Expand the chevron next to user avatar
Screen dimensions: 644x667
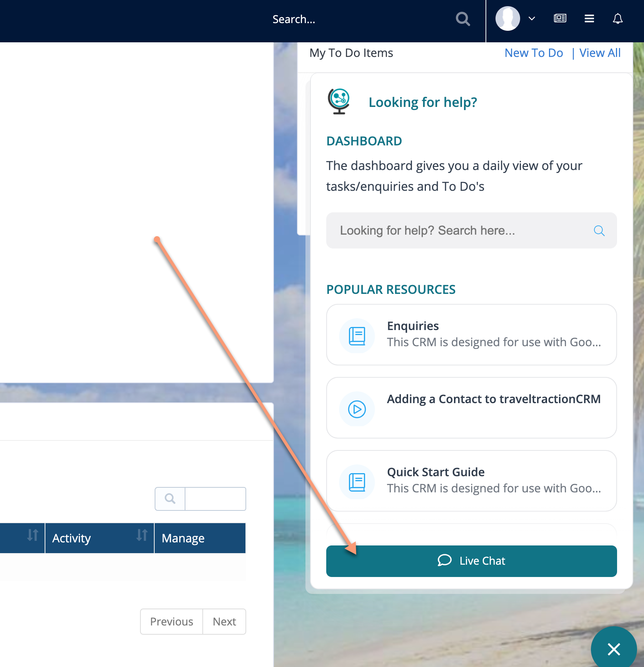pos(532,18)
